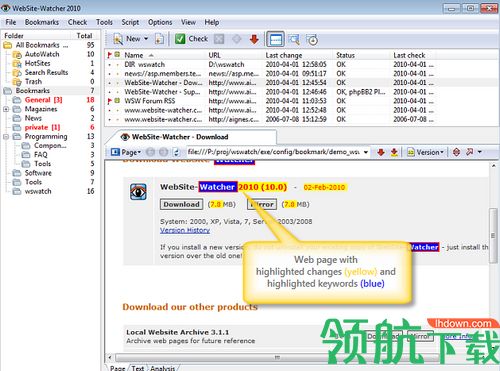Select the WSW Forum RSS bookmark
Viewport: 500px width, 371px height.
coord(270,101)
